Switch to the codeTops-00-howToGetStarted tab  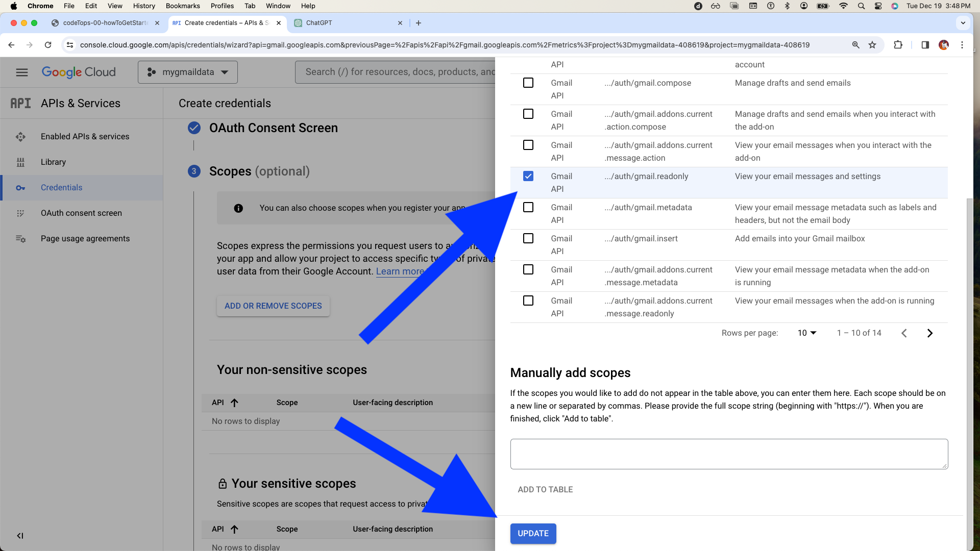(105, 23)
